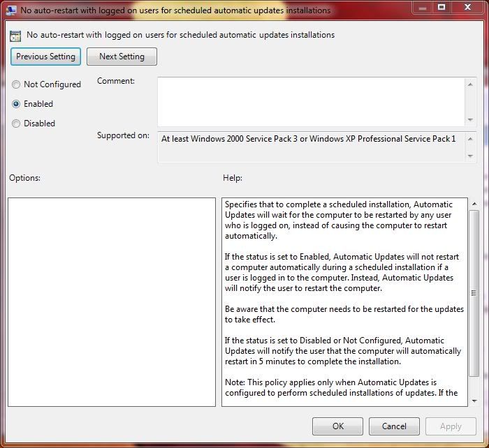Minimize the policy settings window
This screenshot has height=448, width=489.
(423, 8)
